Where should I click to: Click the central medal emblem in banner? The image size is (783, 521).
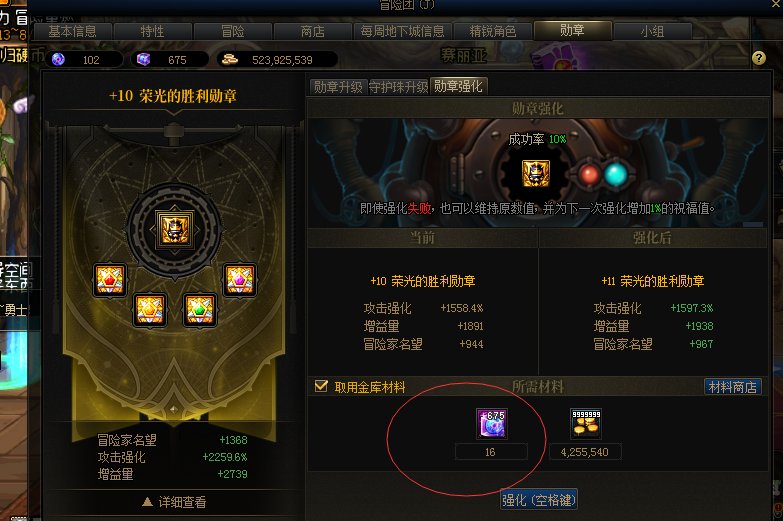(174, 228)
